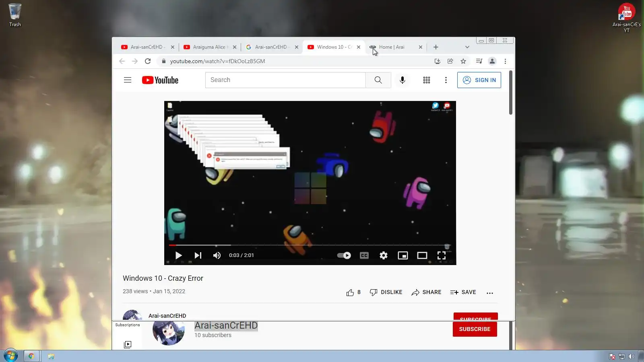The height and width of the screenshot is (362, 644).
Task: Click the YouTube logo
Action: (x=160, y=80)
